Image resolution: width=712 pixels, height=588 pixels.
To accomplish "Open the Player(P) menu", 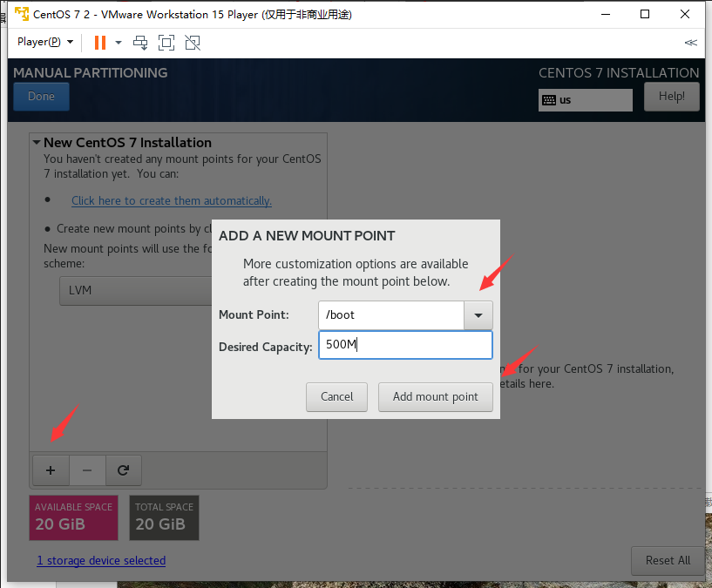I will (45, 42).
